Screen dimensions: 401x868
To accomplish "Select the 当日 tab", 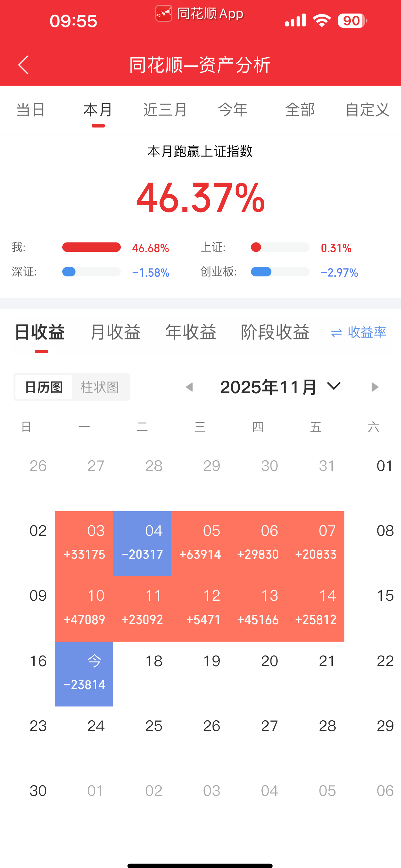I will tap(31, 110).
